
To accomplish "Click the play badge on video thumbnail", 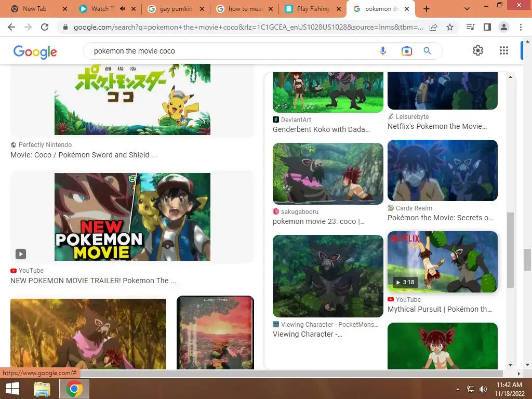I will (x=21, y=254).
